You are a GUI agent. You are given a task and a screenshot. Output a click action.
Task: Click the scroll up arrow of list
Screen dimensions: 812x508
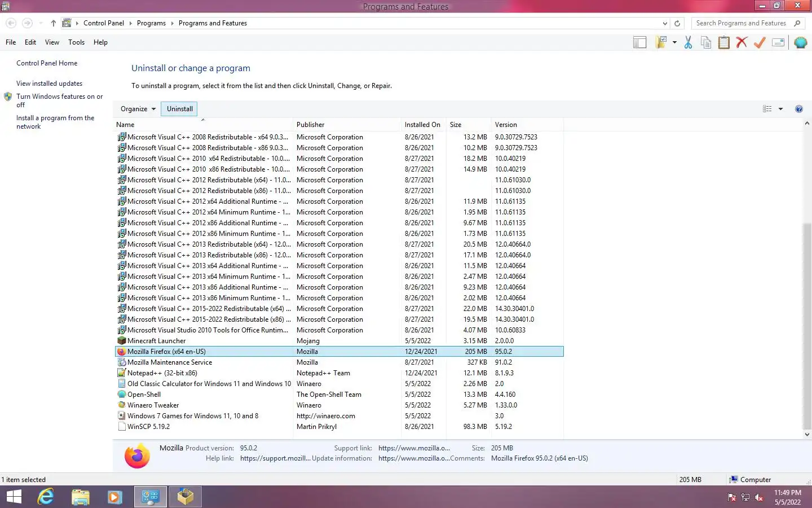click(x=807, y=124)
